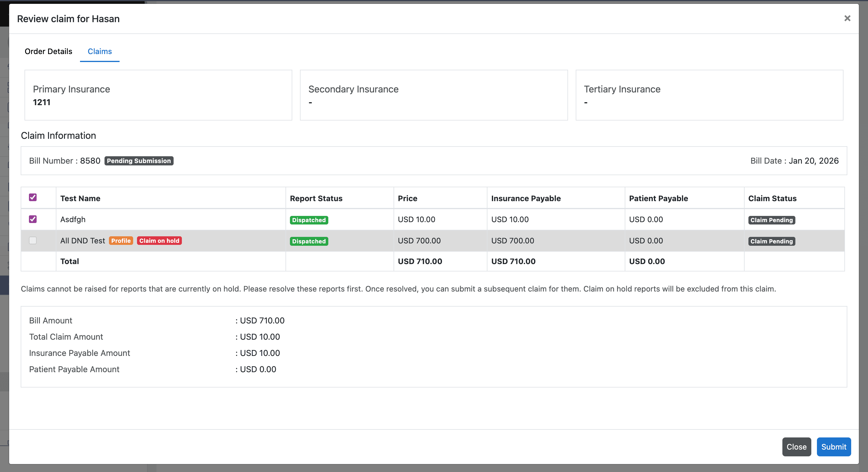
Task: Click the claims on hold notice text
Action: click(x=398, y=289)
